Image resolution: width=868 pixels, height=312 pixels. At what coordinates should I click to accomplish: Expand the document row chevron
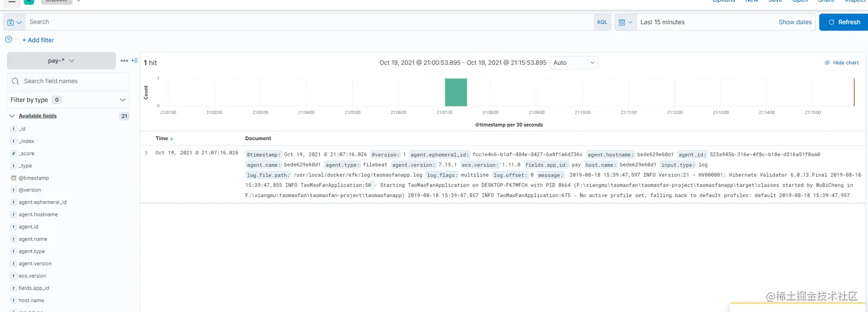coord(146,153)
